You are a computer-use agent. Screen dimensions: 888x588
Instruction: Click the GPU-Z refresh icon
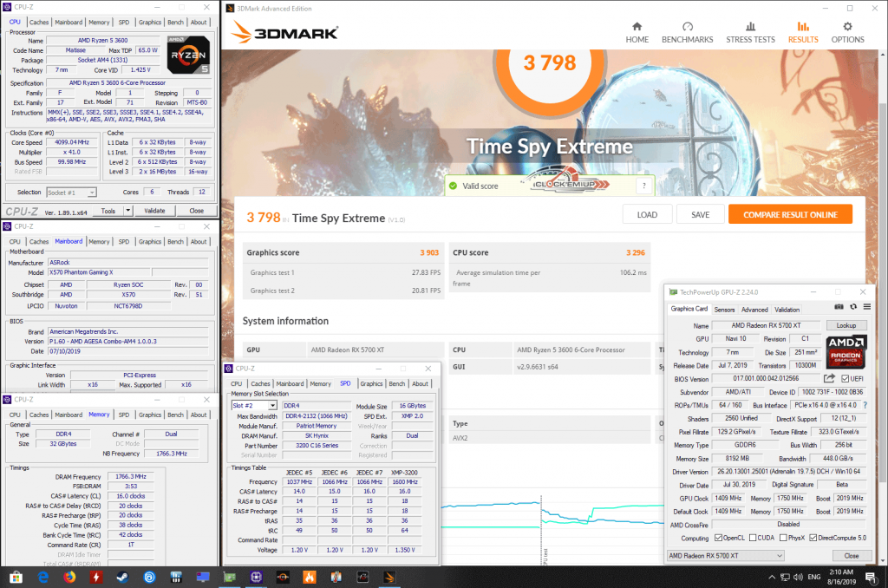click(x=853, y=307)
